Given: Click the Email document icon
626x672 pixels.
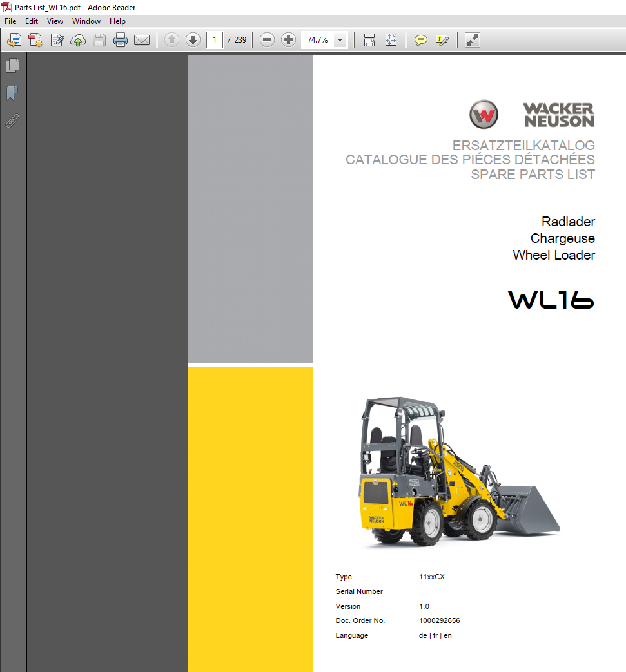Looking at the screenshot, I should [x=142, y=39].
